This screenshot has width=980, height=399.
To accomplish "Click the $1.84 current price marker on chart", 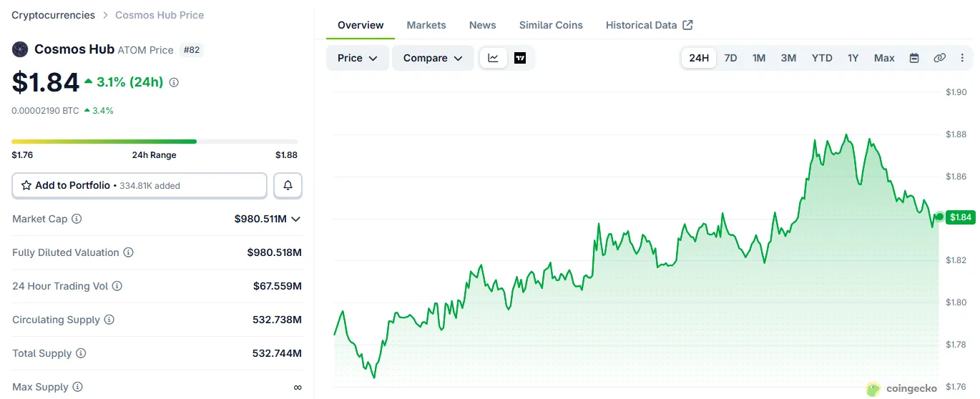I will coord(961,217).
